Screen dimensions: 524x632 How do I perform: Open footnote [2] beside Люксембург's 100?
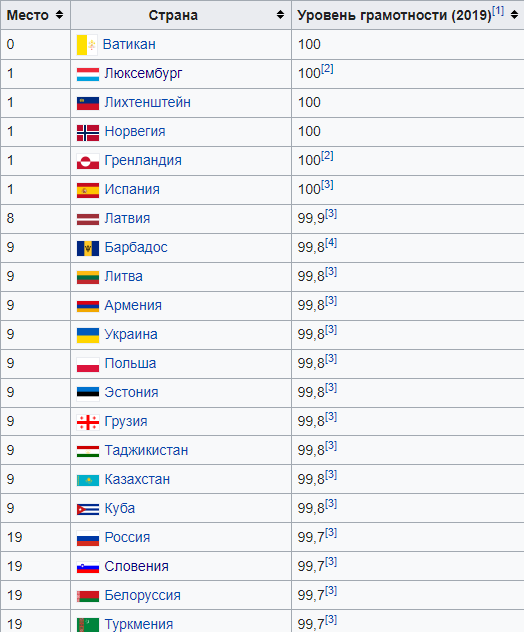[x=327, y=69]
